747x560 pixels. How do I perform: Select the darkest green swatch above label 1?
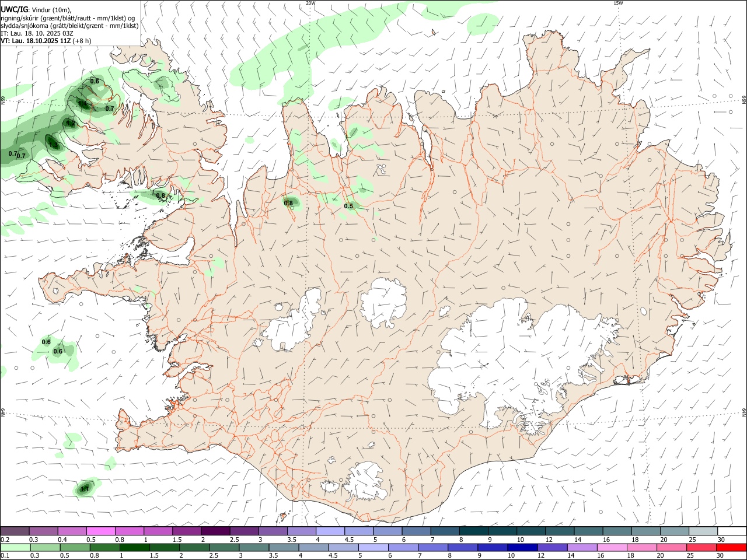point(134,548)
